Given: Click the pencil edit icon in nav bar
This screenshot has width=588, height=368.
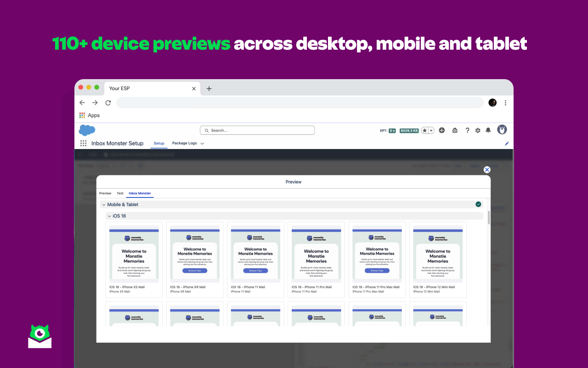Looking at the screenshot, I should tap(507, 144).
